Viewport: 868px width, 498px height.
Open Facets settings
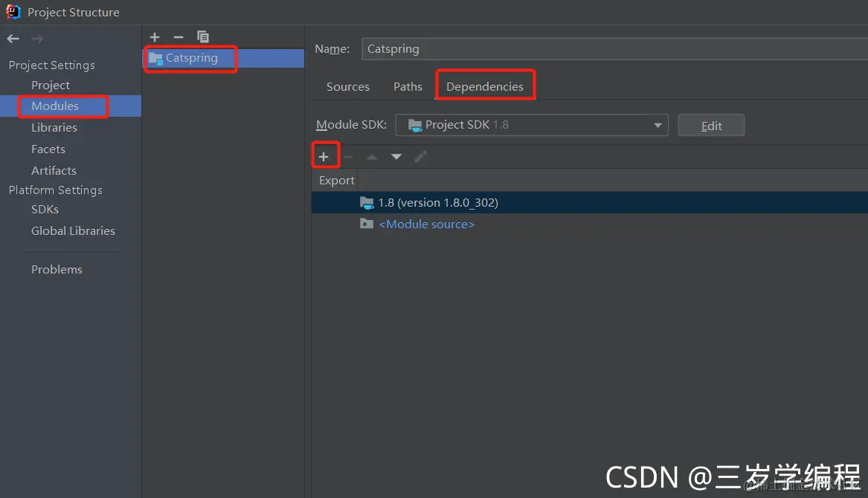(48, 149)
